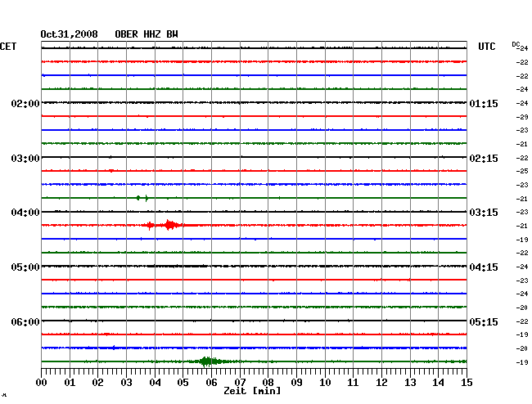Click minute label 08 on the time axis

point(268,383)
